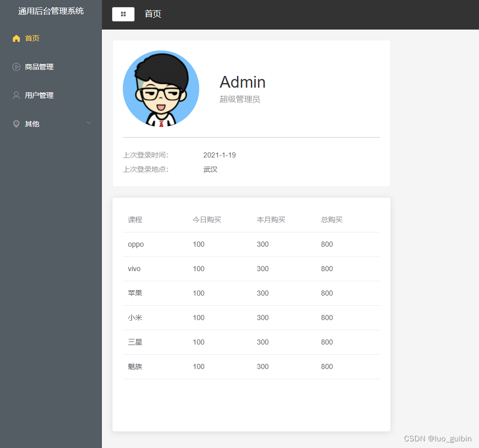This screenshot has height=448, width=479.
Task: Open the 商品管理 section from sidebar
Action: click(x=39, y=67)
